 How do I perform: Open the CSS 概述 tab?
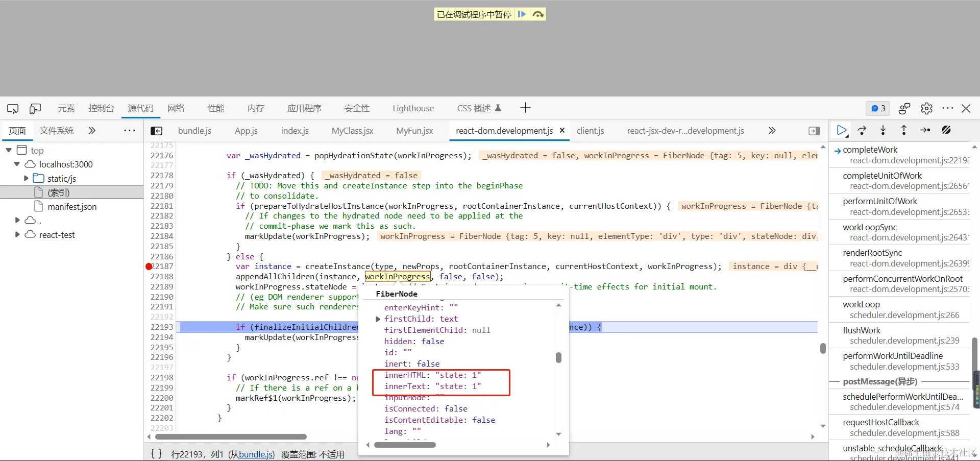pos(479,108)
